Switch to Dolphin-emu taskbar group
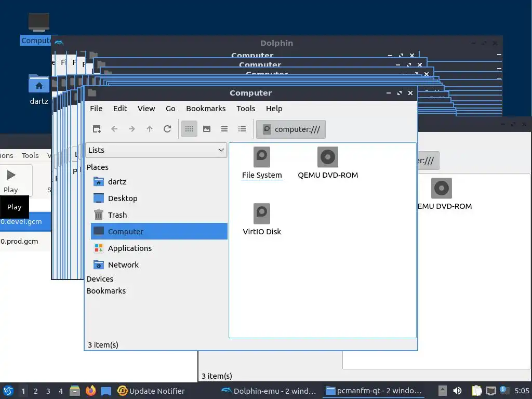The height and width of the screenshot is (399, 532). (269, 391)
